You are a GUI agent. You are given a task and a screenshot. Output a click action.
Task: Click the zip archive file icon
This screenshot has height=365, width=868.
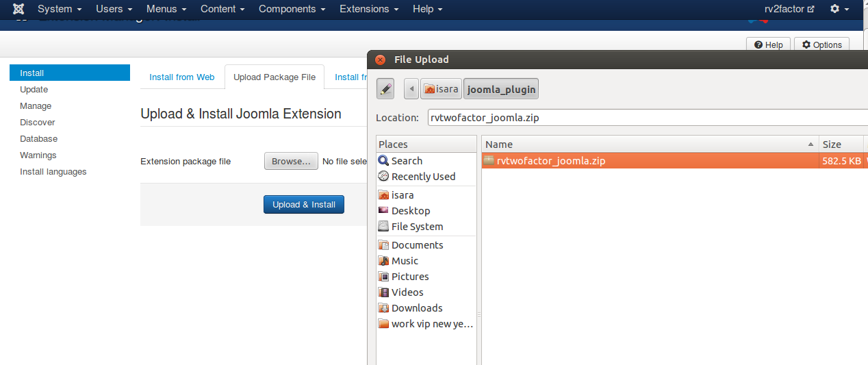(x=489, y=160)
